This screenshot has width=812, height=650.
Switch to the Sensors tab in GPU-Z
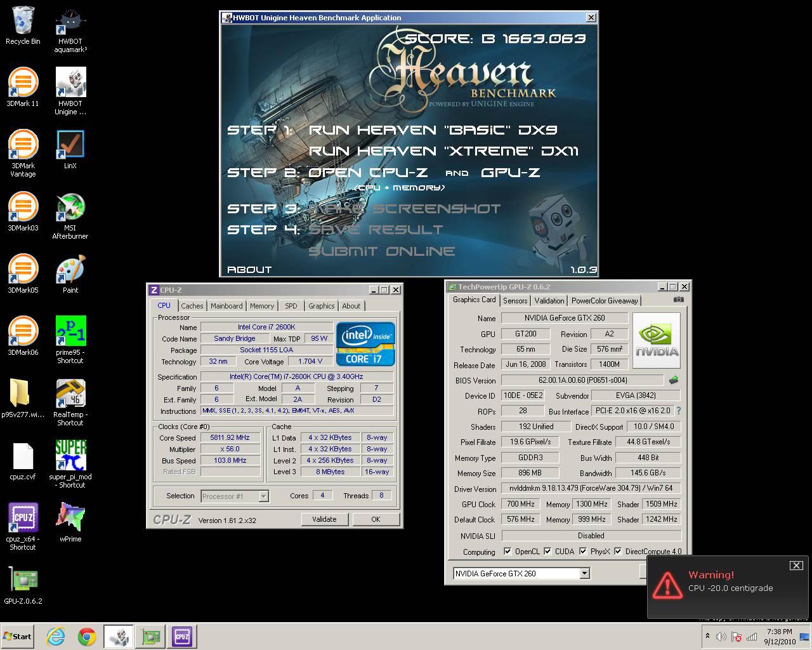pyautogui.click(x=515, y=301)
